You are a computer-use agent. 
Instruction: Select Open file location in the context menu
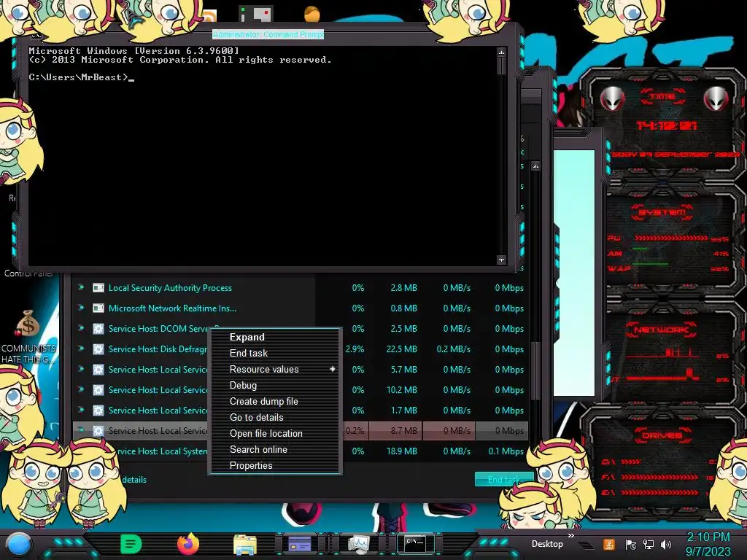click(274, 434)
